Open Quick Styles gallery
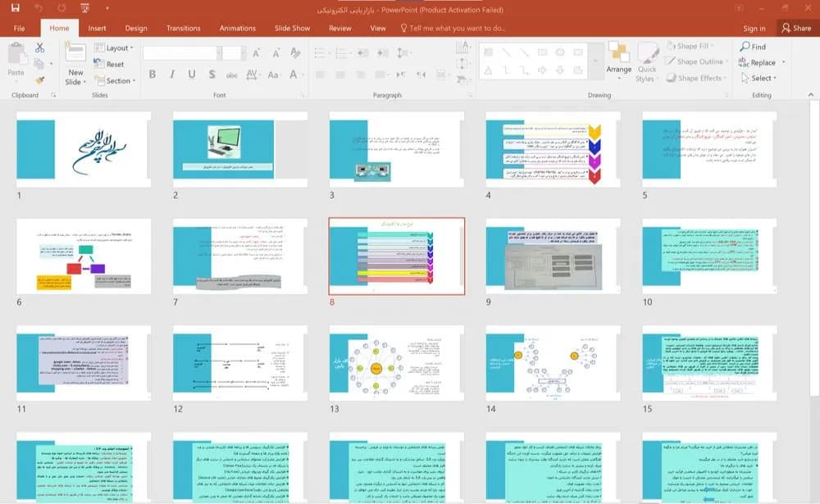This screenshot has height=504, width=820. 647,63
